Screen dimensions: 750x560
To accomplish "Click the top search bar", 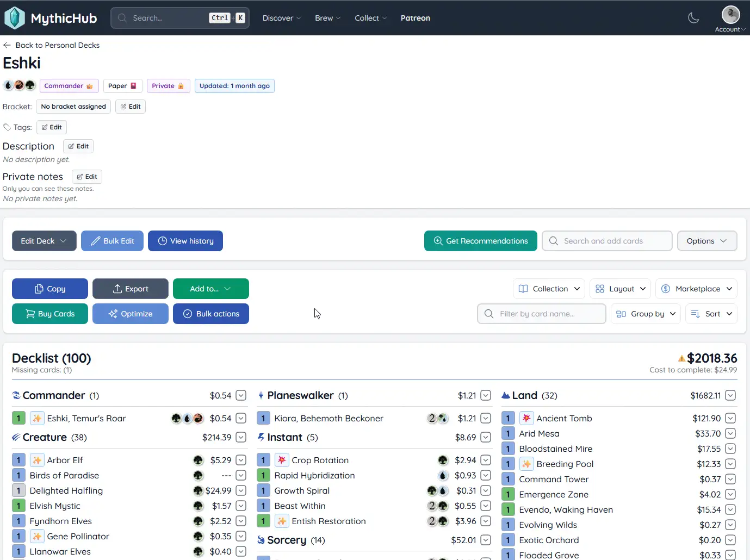I will tap(180, 18).
